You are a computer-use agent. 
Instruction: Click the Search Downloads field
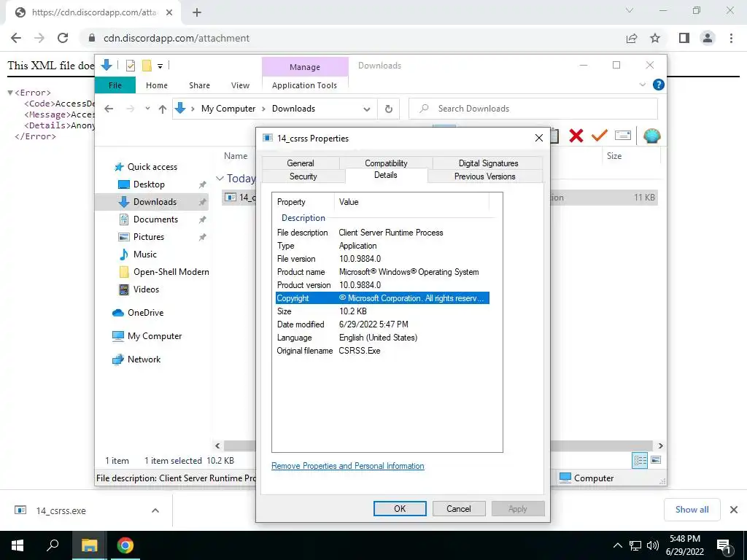pos(533,109)
